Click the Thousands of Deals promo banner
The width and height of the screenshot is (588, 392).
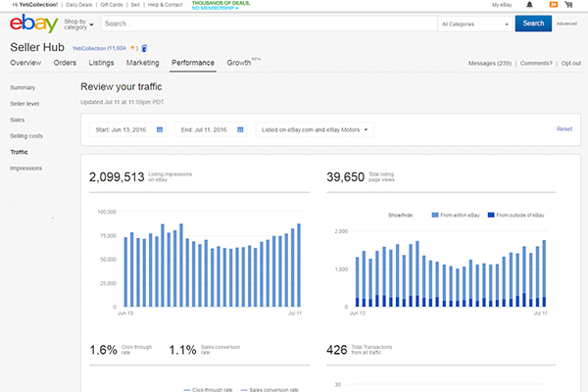(220, 5)
